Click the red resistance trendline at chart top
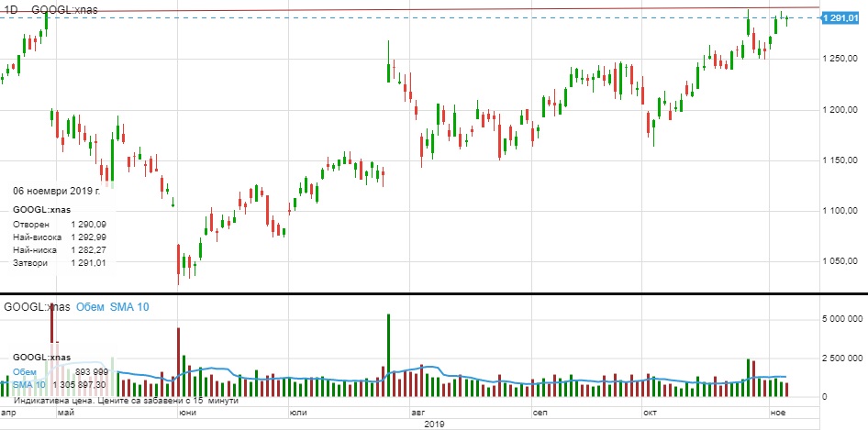Image resolution: width=868 pixels, height=430 pixels. [x=409, y=9]
